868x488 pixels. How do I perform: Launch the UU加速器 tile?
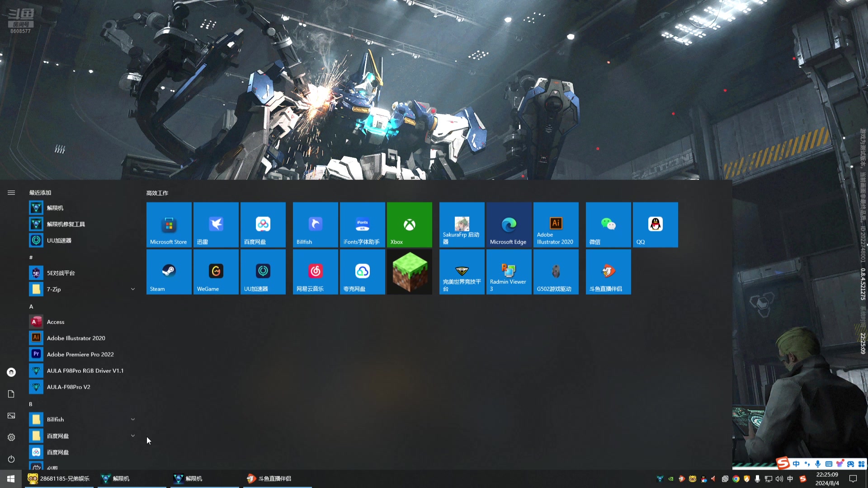pos(263,272)
